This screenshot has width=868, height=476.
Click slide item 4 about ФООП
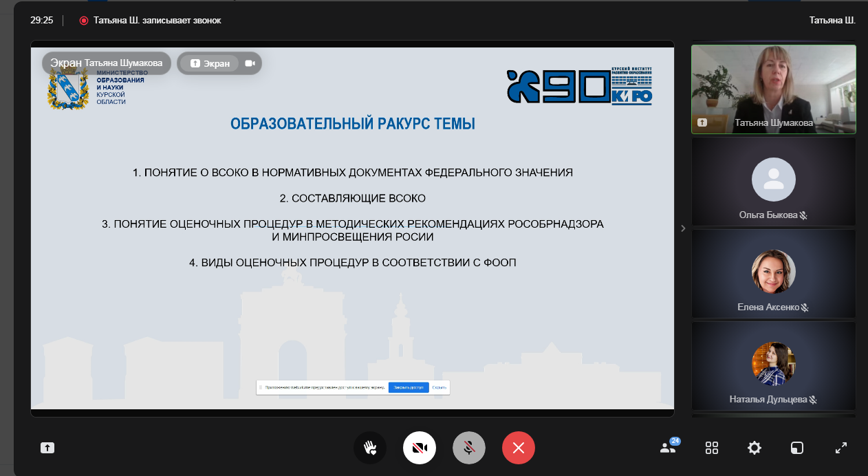(353, 263)
